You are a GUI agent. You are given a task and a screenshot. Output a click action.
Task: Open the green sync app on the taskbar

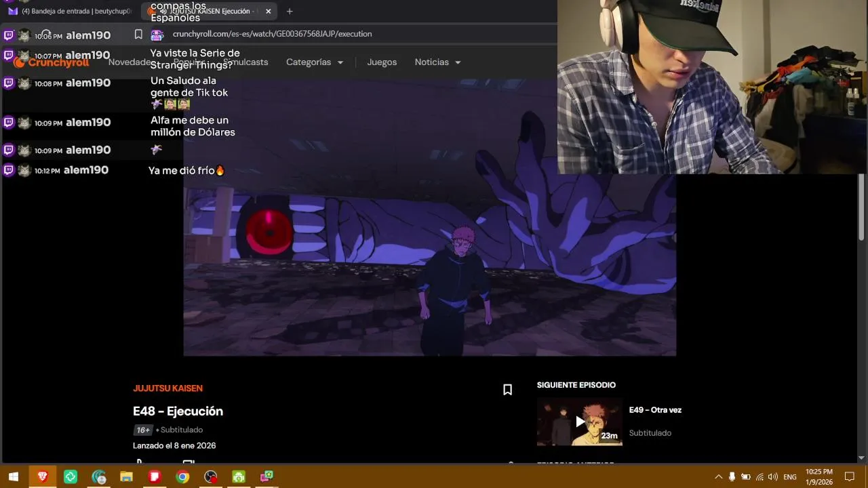[71, 477]
